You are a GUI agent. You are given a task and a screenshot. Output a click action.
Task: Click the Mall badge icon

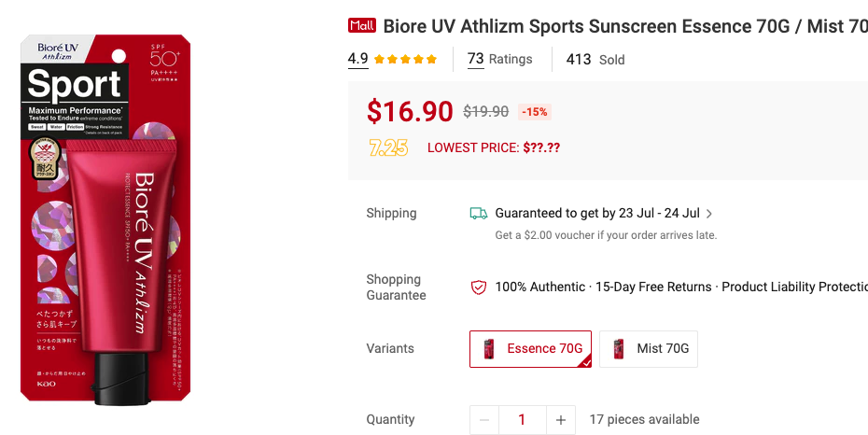361,26
